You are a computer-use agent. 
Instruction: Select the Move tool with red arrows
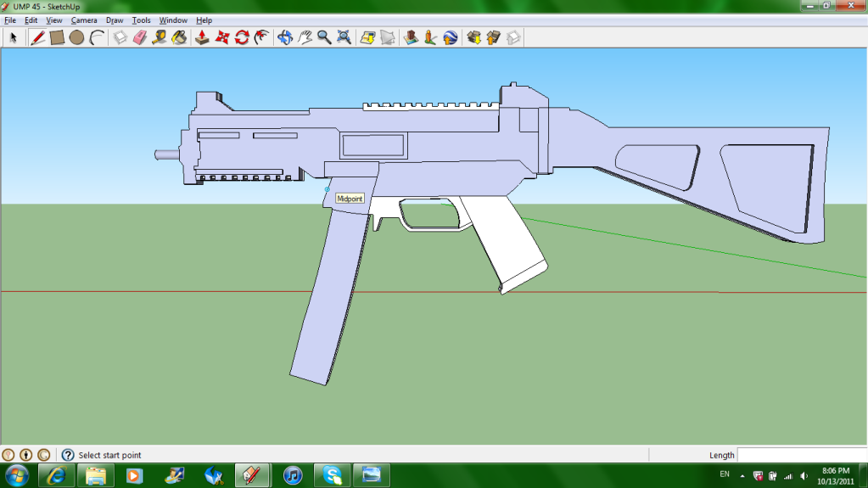[x=222, y=37]
